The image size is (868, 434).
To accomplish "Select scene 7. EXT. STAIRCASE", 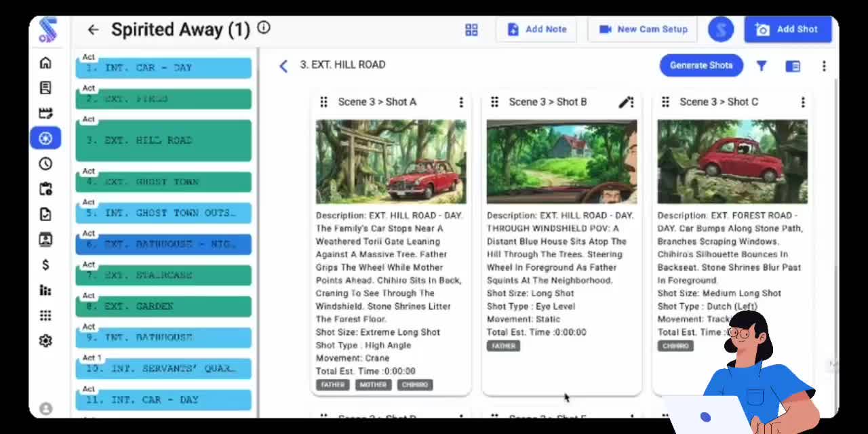I will (163, 275).
